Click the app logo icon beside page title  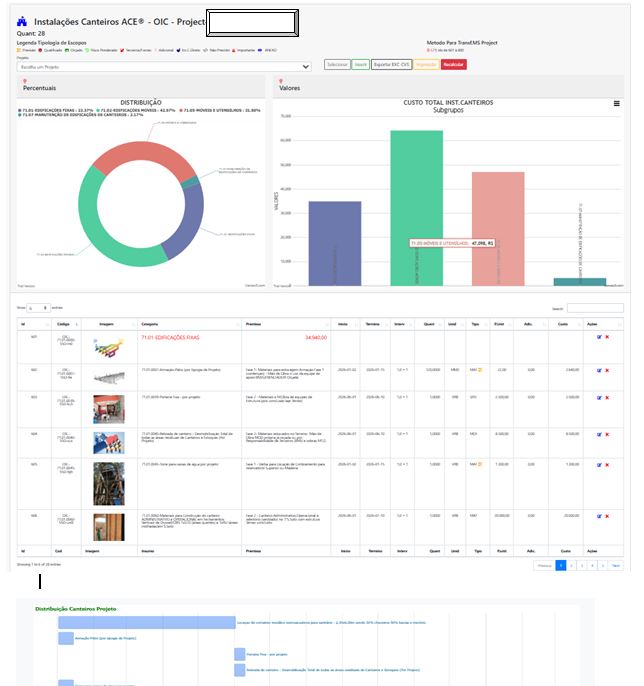(22, 21)
